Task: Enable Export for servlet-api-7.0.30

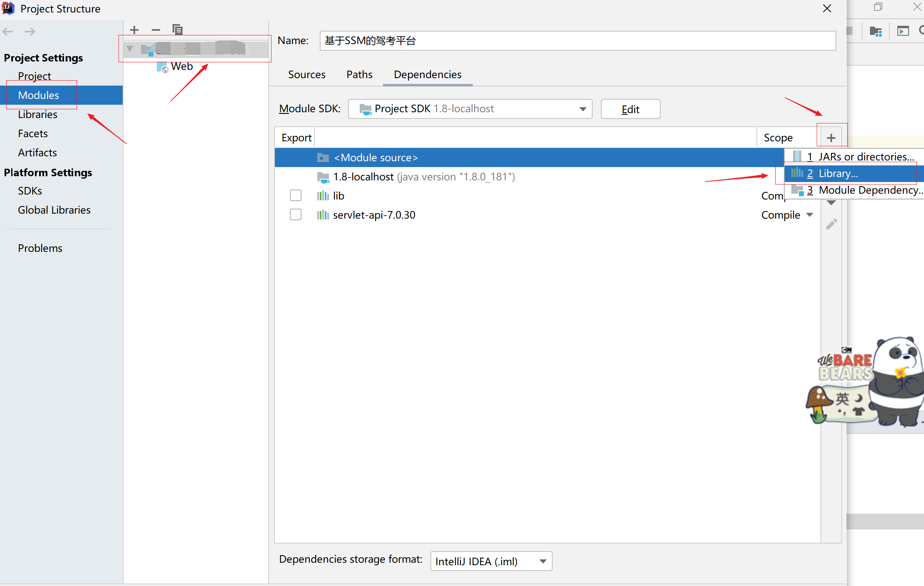Action: click(x=296, y=214)
